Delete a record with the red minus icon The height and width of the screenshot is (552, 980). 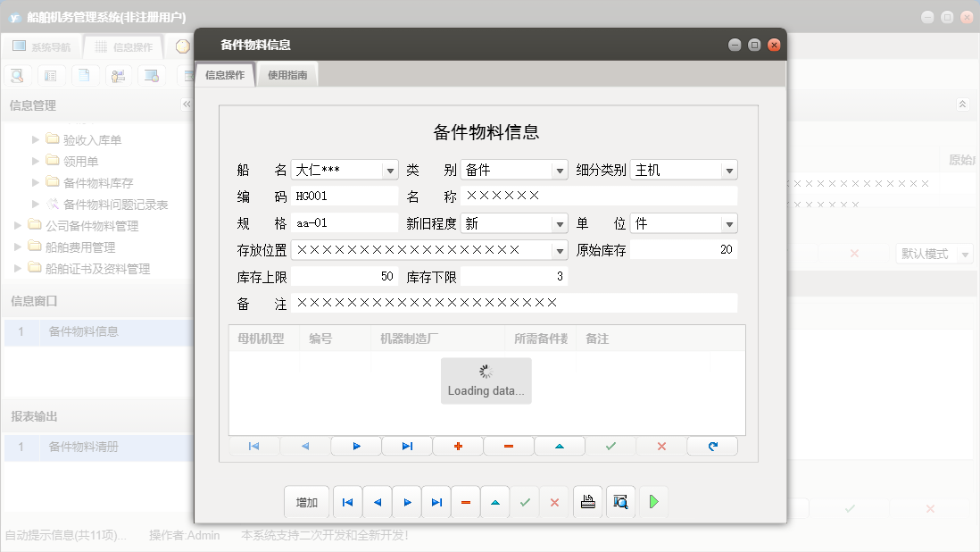click(508, 445)
